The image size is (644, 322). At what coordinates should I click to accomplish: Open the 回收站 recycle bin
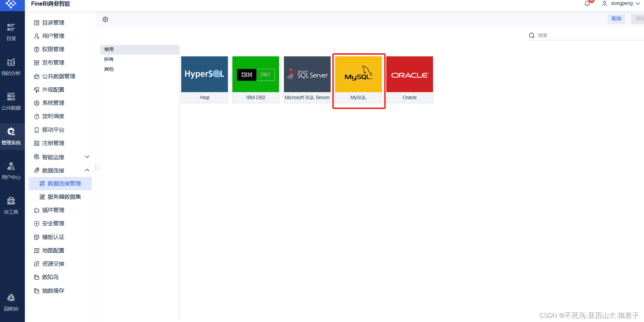pyautogui.click(x=11, y=302)
